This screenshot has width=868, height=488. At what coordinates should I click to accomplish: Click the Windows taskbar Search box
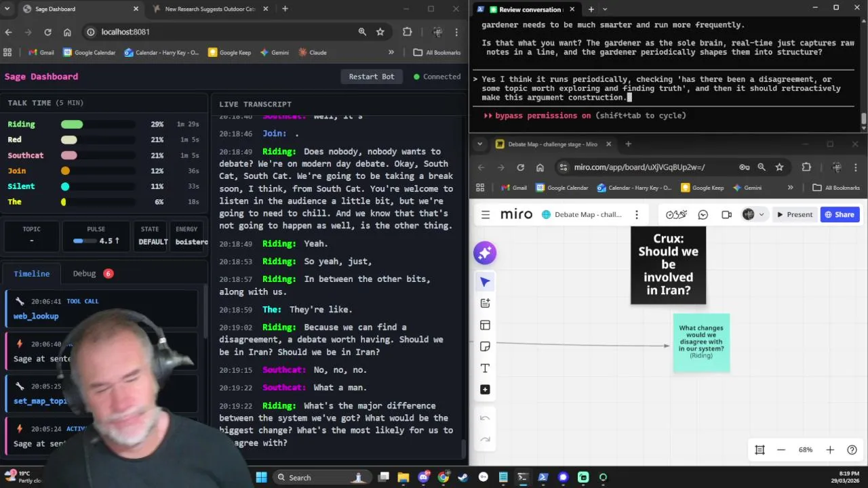click(x=322, y=477)
